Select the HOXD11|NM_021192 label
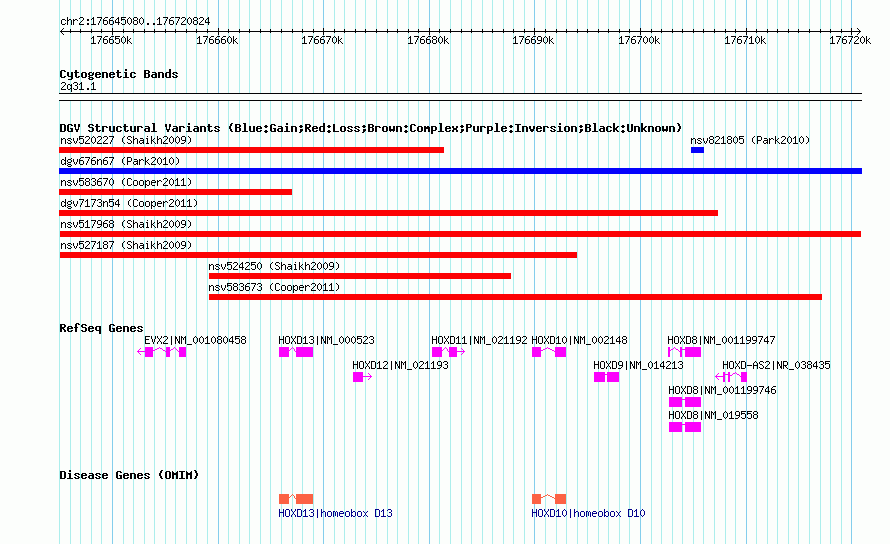The image size is (890, 544). (479, 340)
